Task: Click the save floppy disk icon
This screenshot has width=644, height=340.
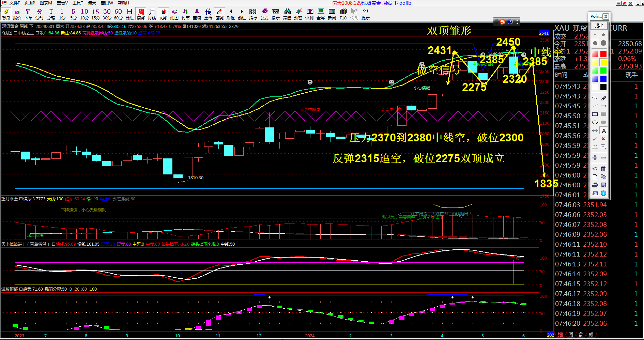Action: point(603,185)
